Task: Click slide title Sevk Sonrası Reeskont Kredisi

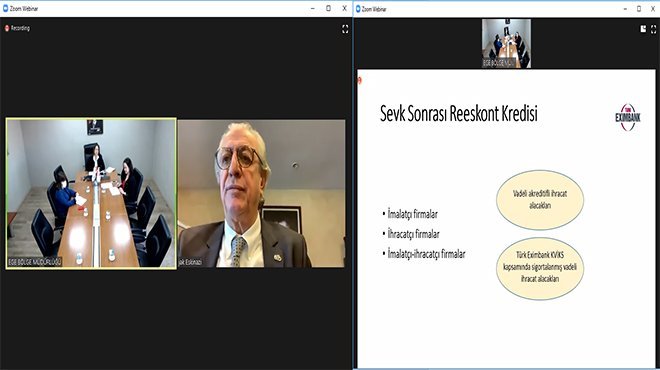Action: pos(459,114)
